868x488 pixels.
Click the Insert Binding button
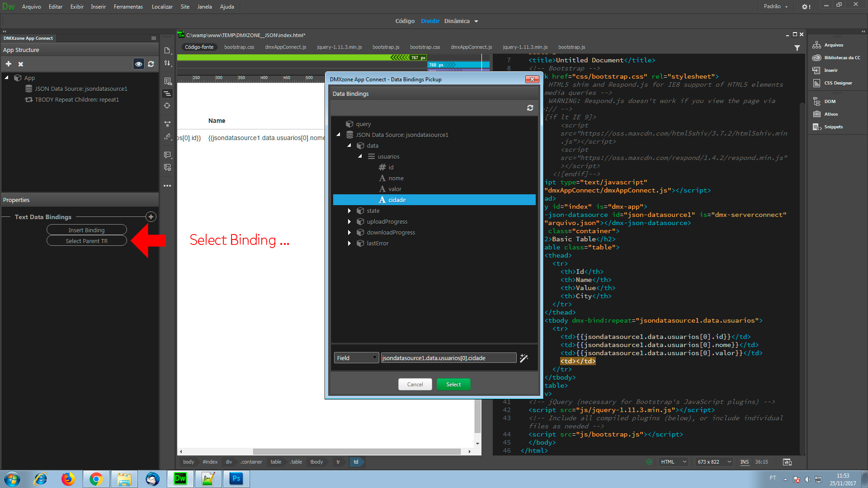pyautogui.click(x=86, y=230)
